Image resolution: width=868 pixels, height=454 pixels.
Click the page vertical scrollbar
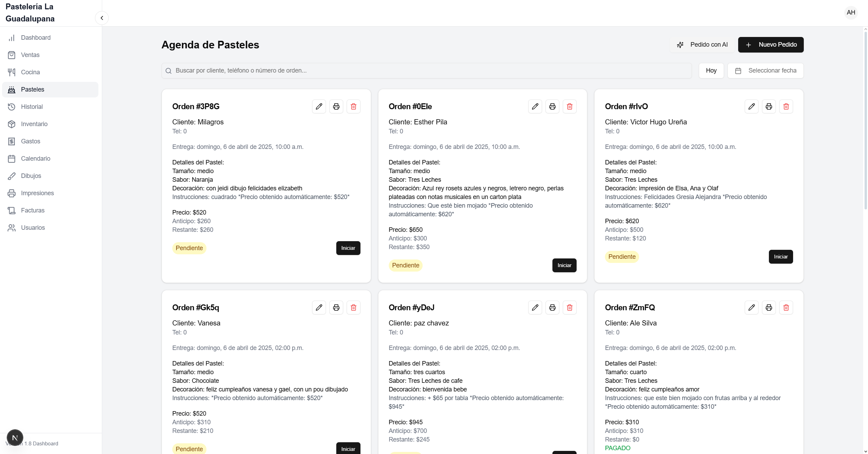pos(865,121)
